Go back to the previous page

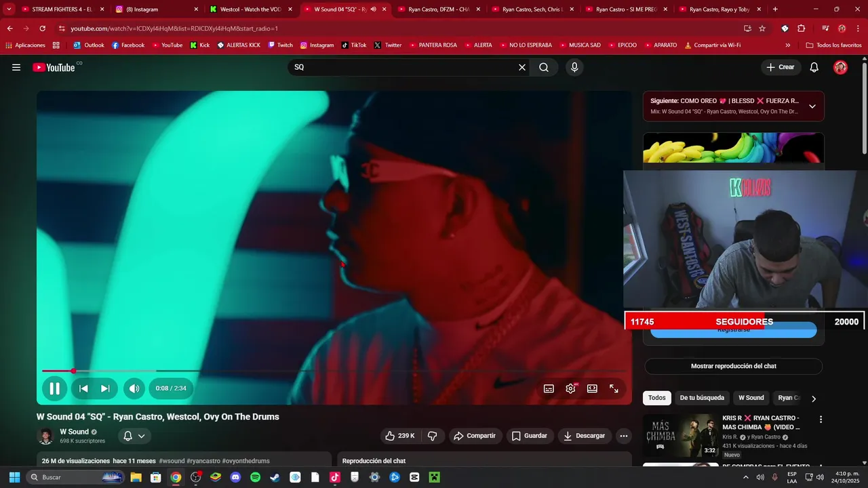[9, 28]
